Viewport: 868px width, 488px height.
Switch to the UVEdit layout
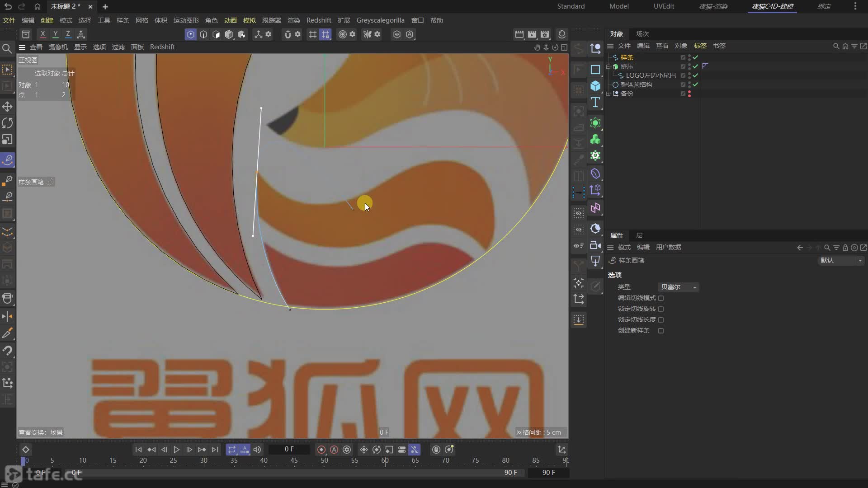pyautogui.click(x=664, y=6)
